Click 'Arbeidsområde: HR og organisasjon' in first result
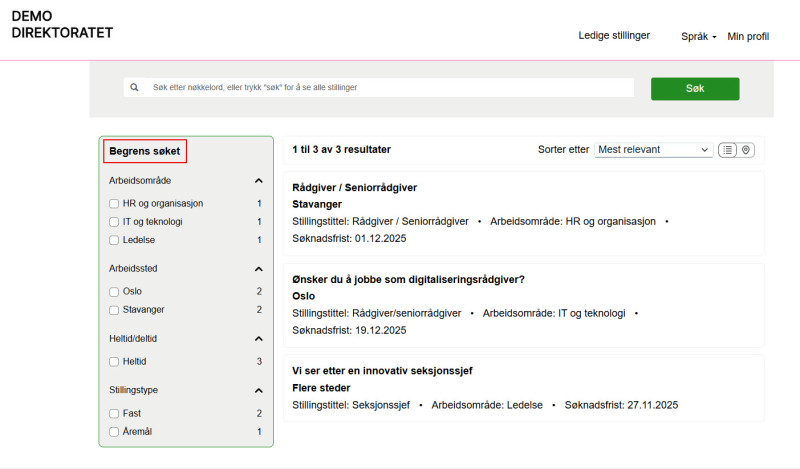Viewport: 800px width, 469px height. pyautogui.click(x=573, y=221)
